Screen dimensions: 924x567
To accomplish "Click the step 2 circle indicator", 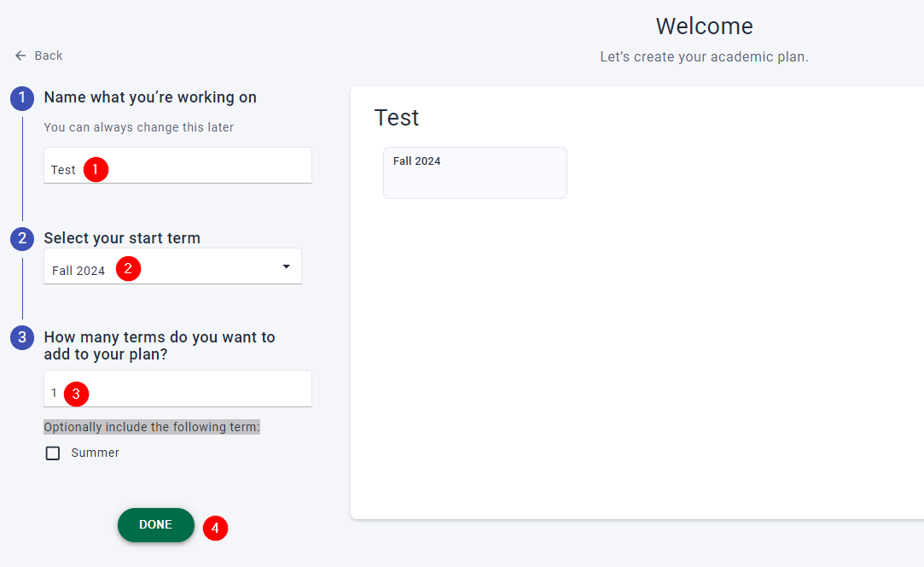I will 22,238.
